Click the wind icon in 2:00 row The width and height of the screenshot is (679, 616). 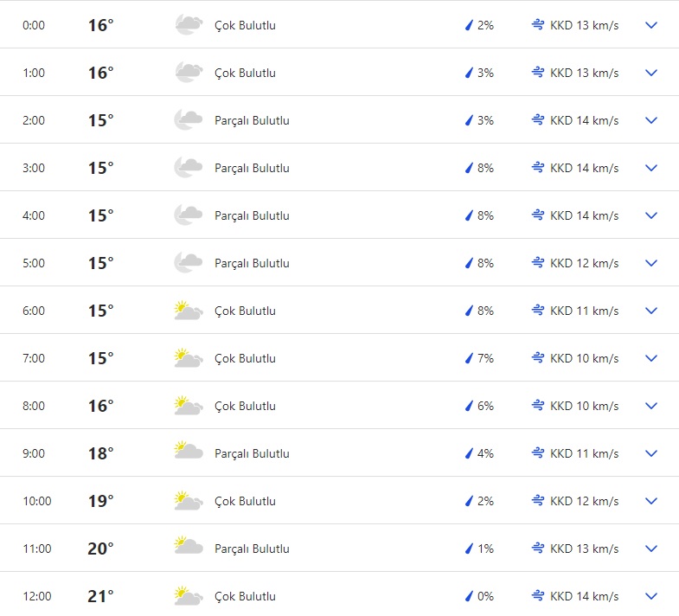[538, 120]
